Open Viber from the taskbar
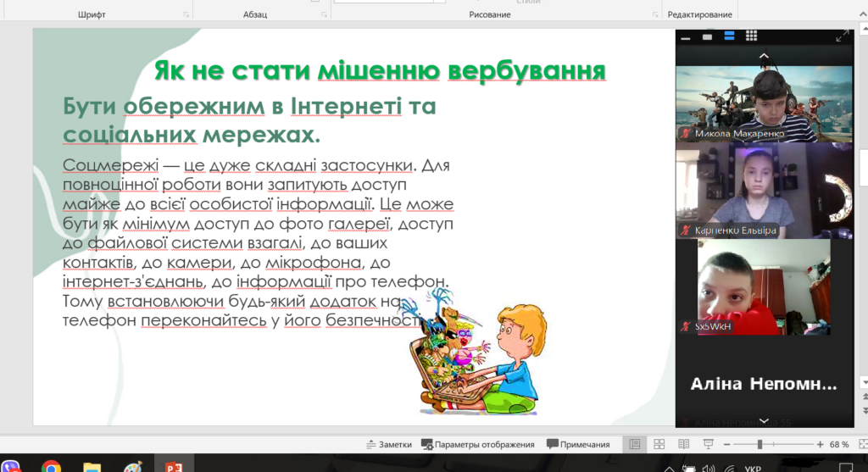Screen dimensions: 868x472 coord(11,466)
